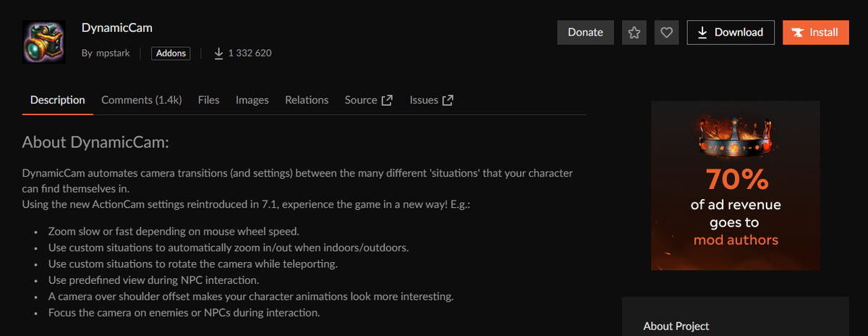Click the About Project panel heading

(676, 327)
